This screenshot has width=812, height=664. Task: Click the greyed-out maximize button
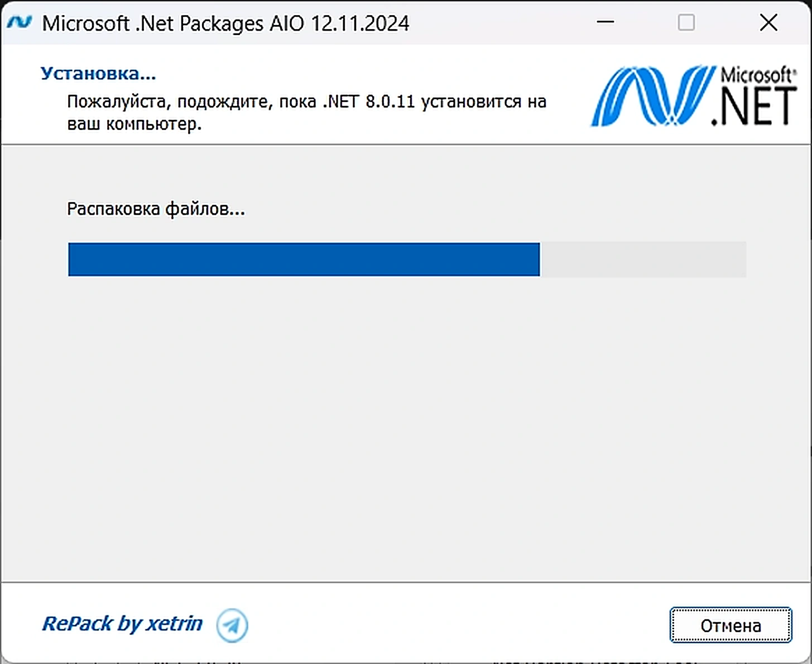click(x=686, y=22)
